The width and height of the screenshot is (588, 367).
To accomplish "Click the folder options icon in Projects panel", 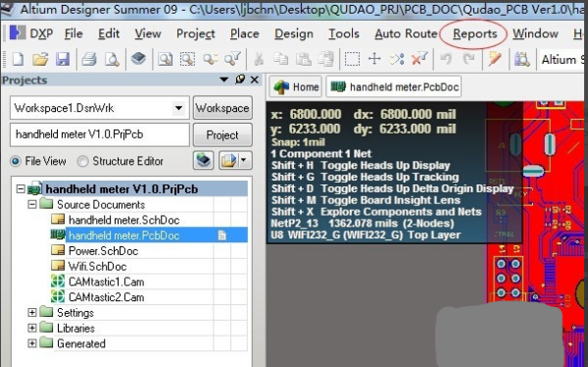I will click(x=228, y=161).
